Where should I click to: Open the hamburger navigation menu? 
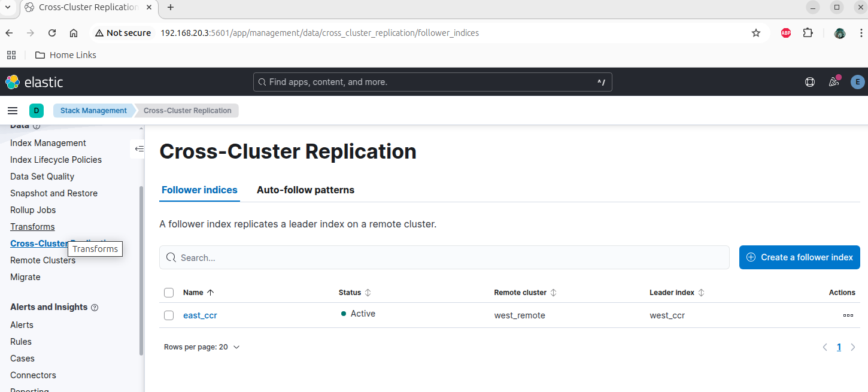coord(13,111)
